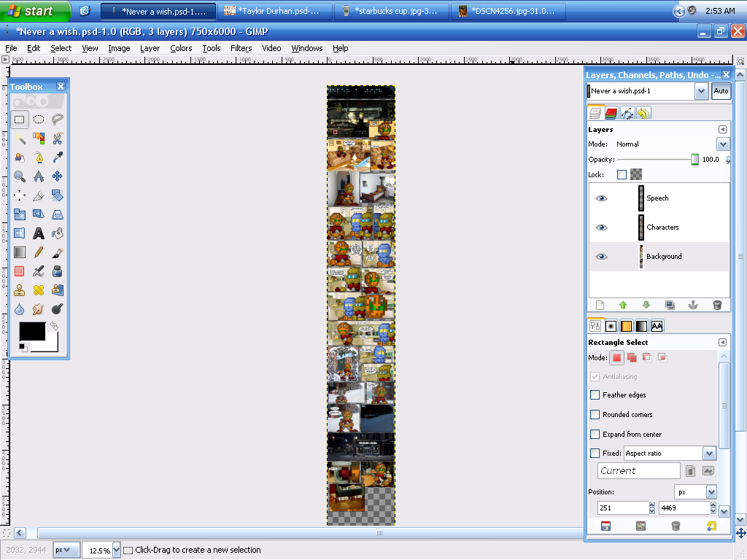The width and height of the screenshot is (747, 560).
Task: Switch to starbucks cup.jpg taskbar window
Action: point(392,11)
